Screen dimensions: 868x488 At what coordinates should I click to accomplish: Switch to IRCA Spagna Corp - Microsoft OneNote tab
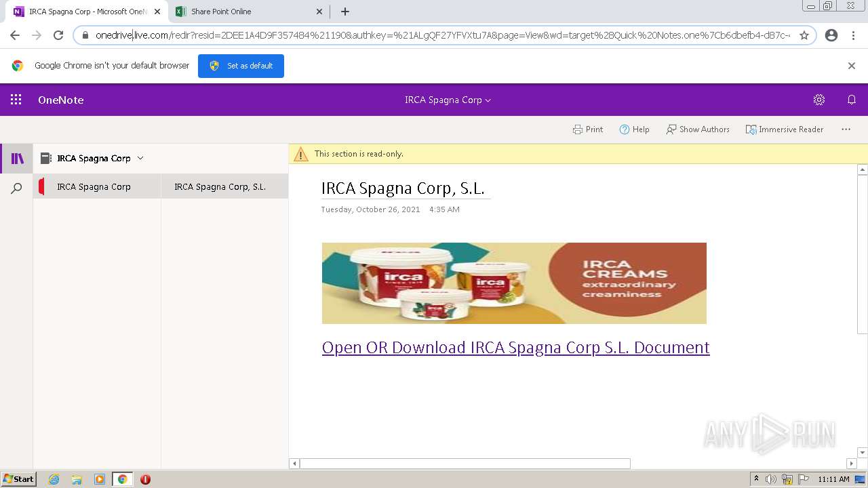click(x=87, y=12)
